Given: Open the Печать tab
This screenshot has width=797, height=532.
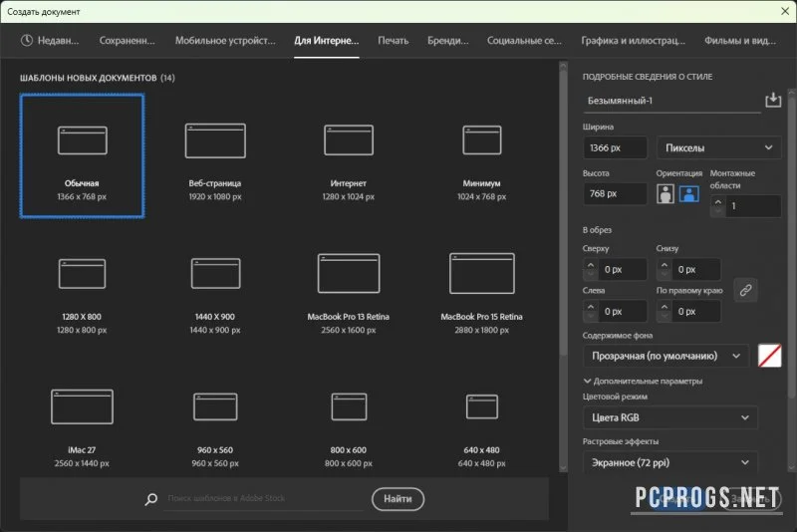Looking at the screenshot, I should (x=393, y=40).
